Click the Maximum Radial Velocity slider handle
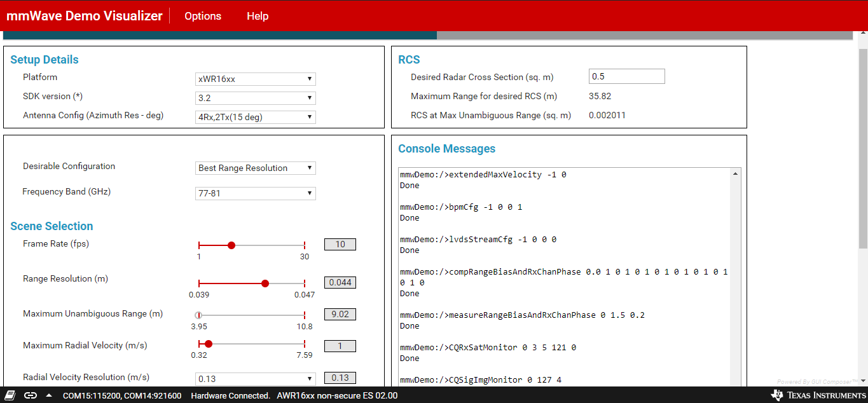This screenshot has width=868, height=403. (209, 344)
